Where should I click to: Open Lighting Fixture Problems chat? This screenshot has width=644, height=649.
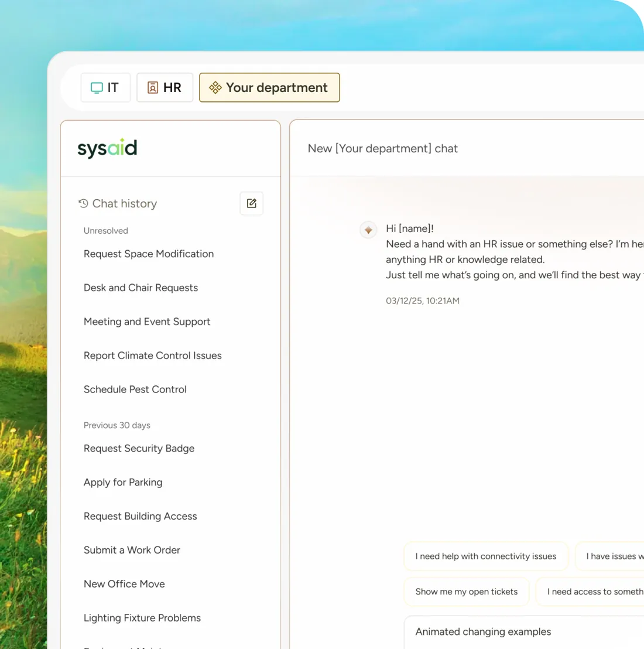click(x=142, y=618)
